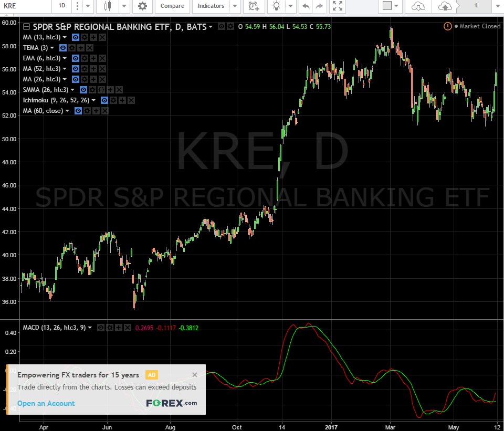Remove the MACD indicator pane
504x431 pixels.
pyautogui.click(x=128, y=328)
